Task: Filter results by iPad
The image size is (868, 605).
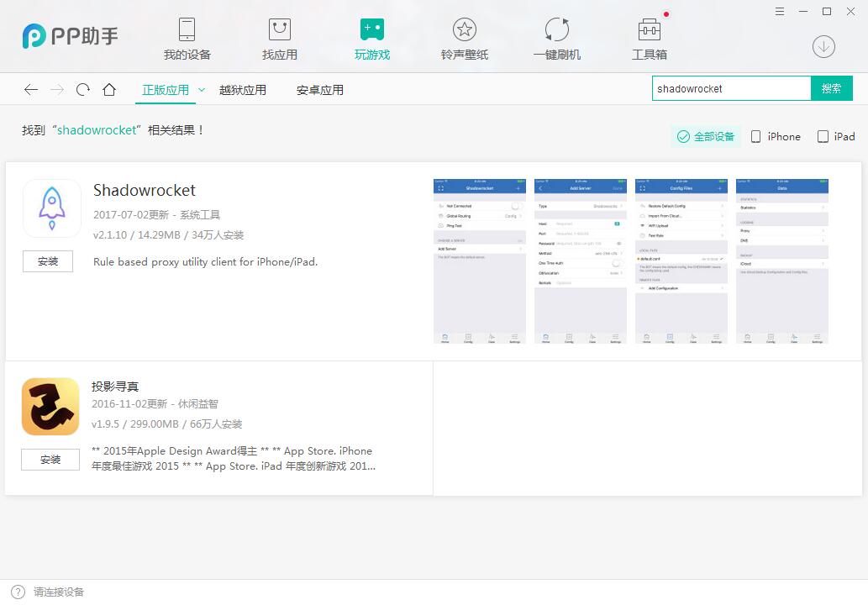Action: (836, 136)
